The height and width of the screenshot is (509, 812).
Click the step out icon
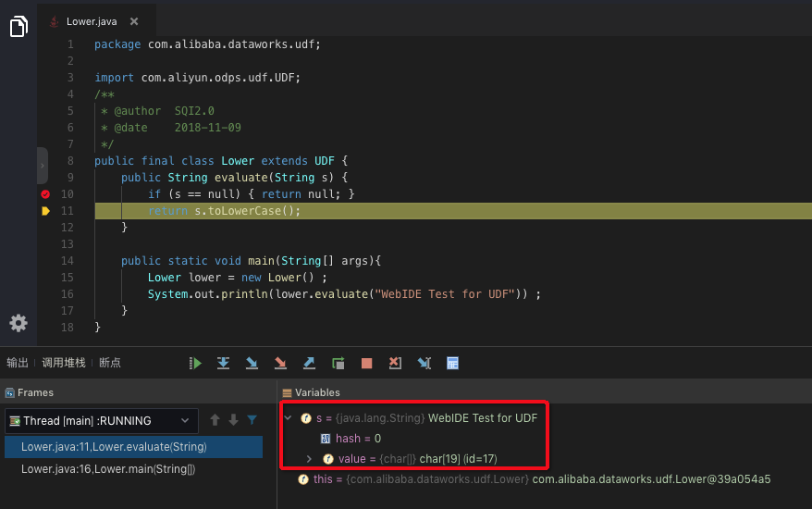(309, 364)
